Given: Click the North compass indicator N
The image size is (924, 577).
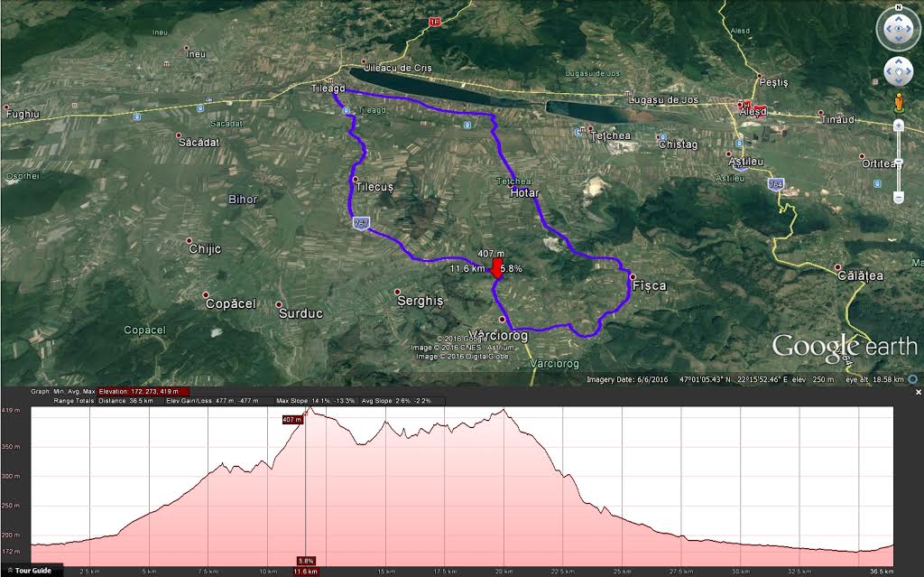Looking at the screenshot, I should click(898, 8).
